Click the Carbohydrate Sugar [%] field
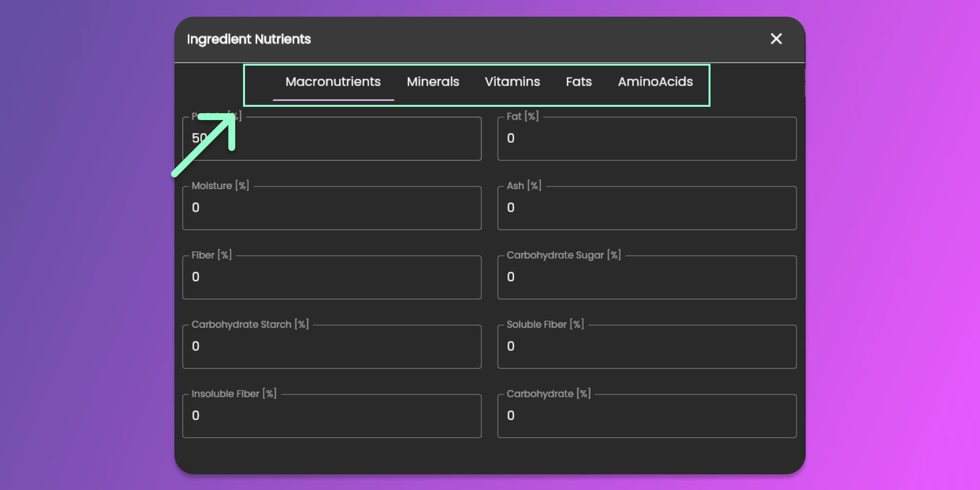The image size is (980, 490). point(647,277)
